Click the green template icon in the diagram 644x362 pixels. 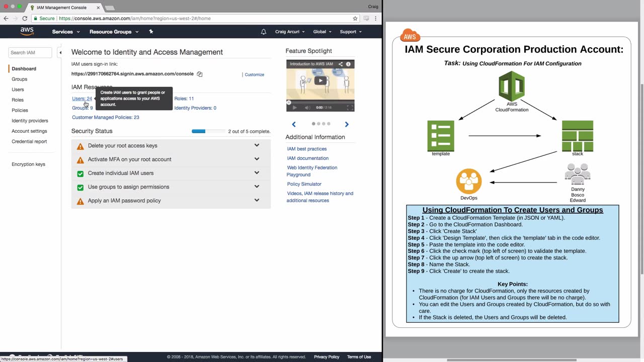(x=441, y=135)
